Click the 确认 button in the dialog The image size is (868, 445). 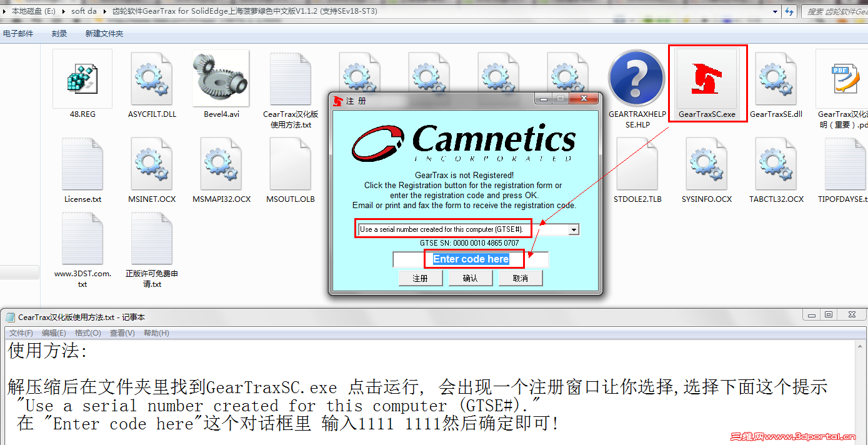pos(471,278)
